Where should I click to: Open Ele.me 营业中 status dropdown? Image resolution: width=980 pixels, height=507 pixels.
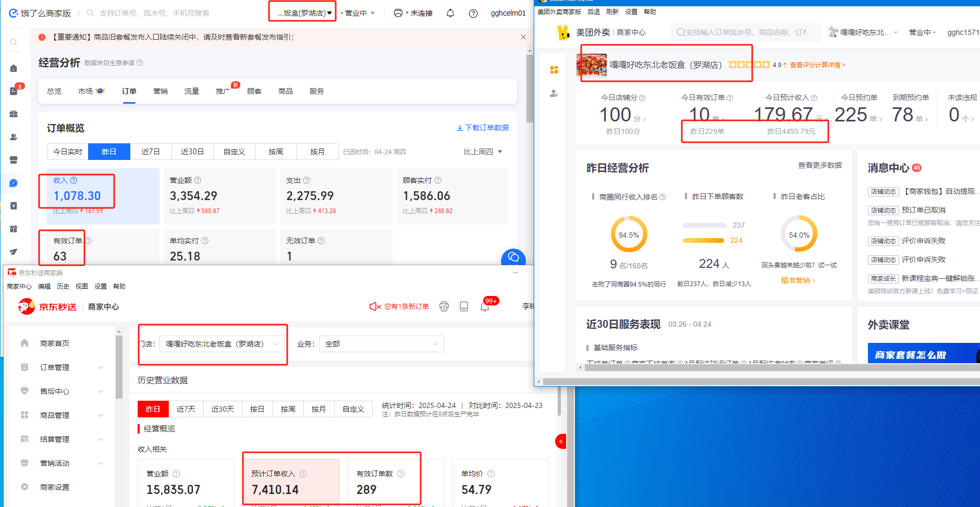click(358, 13)
